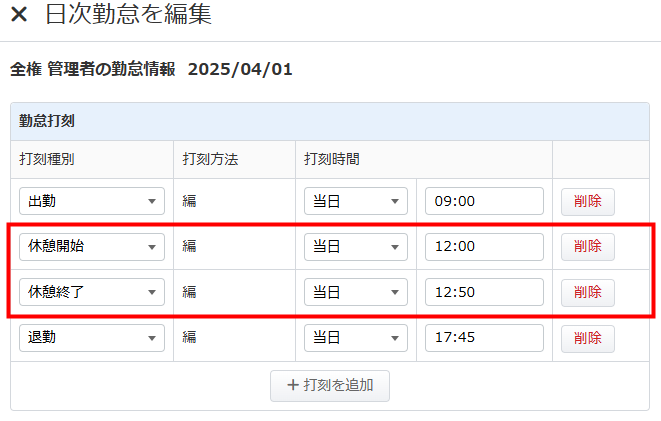The height and width of the screenshot is (421, 661).
Task: Open the 出勤 punch type dropdown
Action: (92, 201)
